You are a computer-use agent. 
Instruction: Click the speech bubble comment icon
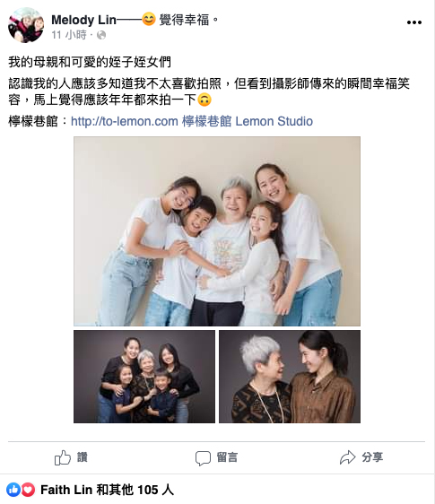(203, 458)
